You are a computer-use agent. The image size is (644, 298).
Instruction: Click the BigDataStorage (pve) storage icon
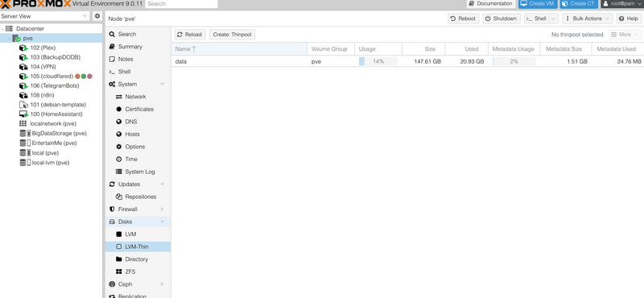pyautogui.click(x=25, y=134)
